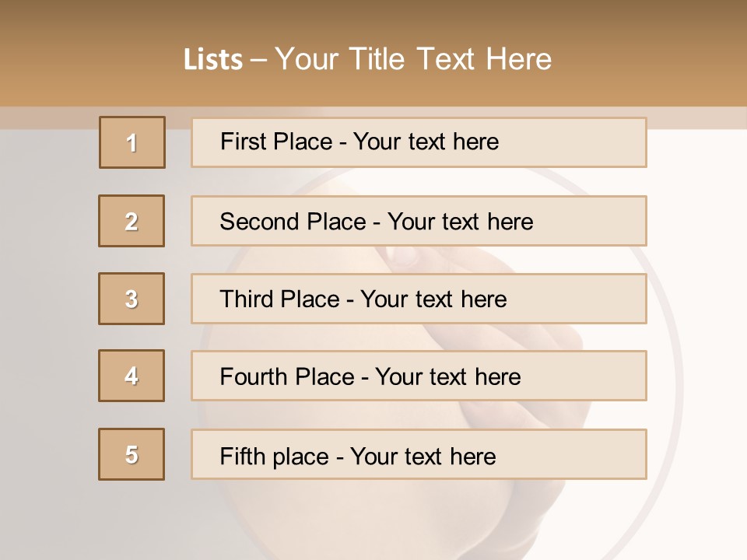Image resolution: width=747 pixels, height=560 pixels.
Task: Click 'Your text here' in Fifth place row
Action: click(x=423, y=457)
